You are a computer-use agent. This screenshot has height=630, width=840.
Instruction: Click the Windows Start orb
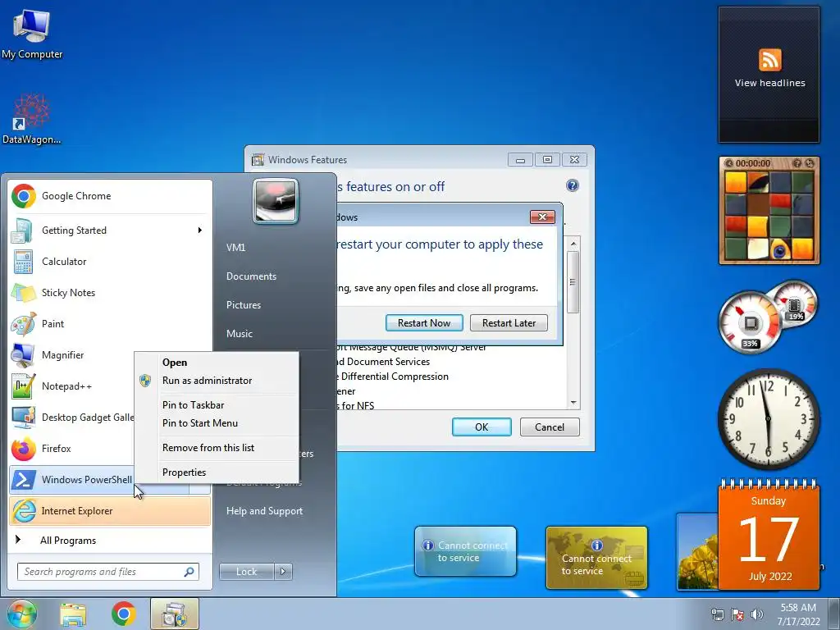[21, 614]
